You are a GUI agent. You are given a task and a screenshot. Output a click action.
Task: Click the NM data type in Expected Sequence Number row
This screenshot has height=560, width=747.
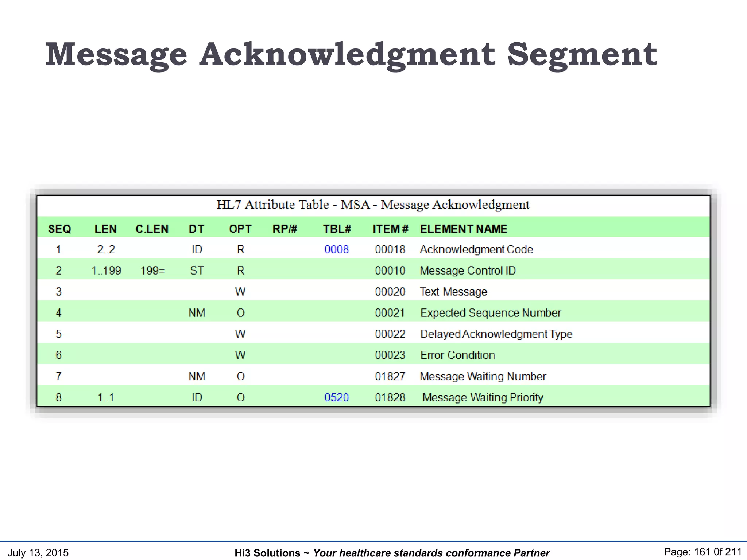coord(197,313)
